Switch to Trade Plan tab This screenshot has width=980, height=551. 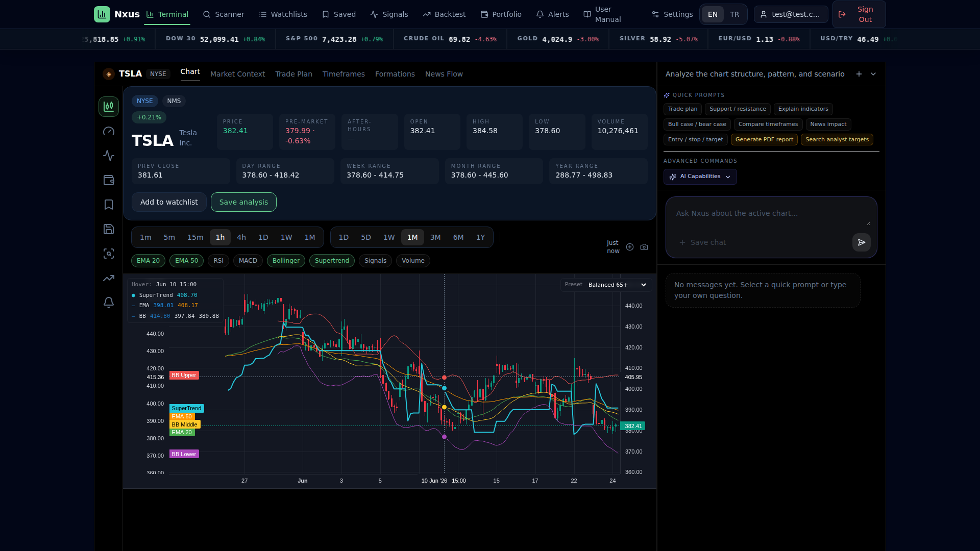click(x=293, y=74)
